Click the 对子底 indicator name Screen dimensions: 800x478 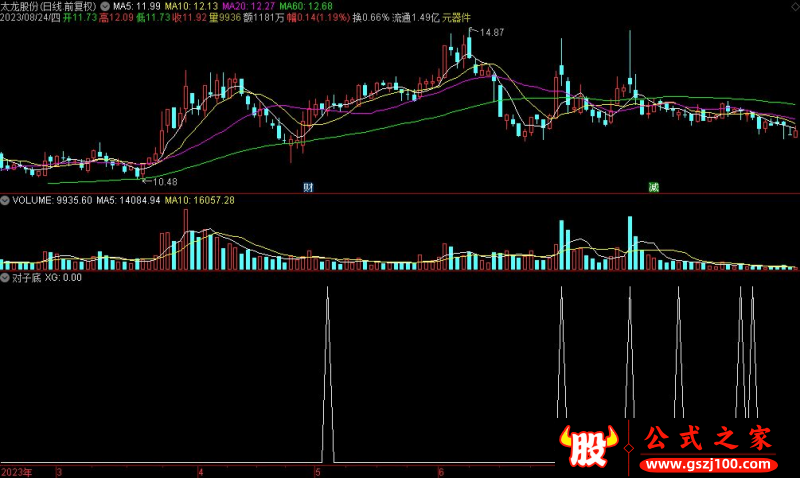(27, 278)
